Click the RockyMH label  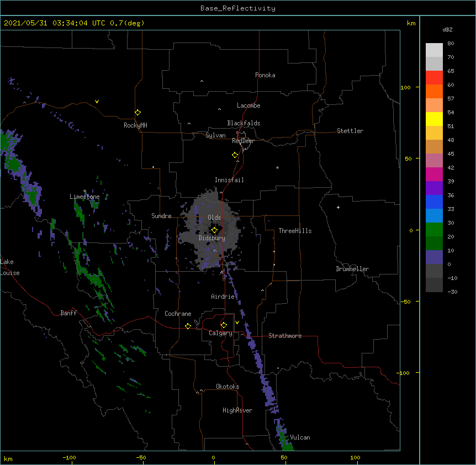pos(135,125)
